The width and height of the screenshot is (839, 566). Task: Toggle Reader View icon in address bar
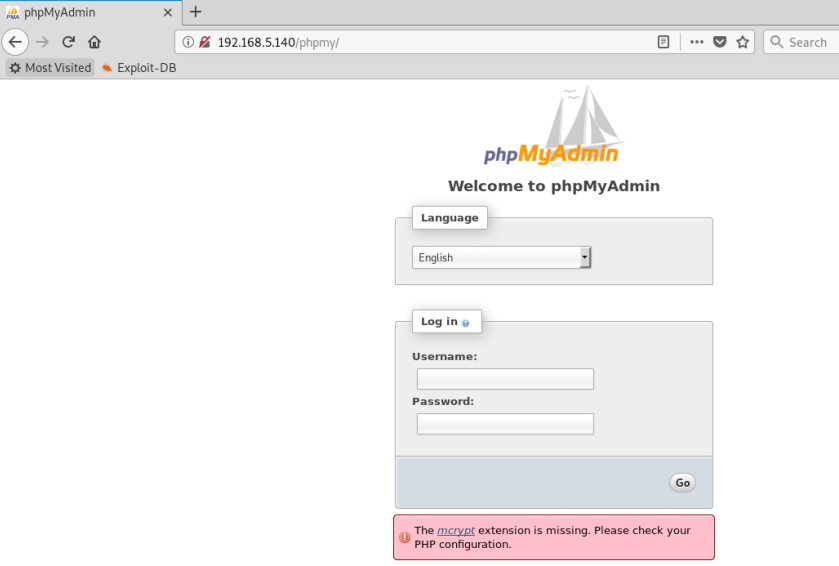coord(663,42)
